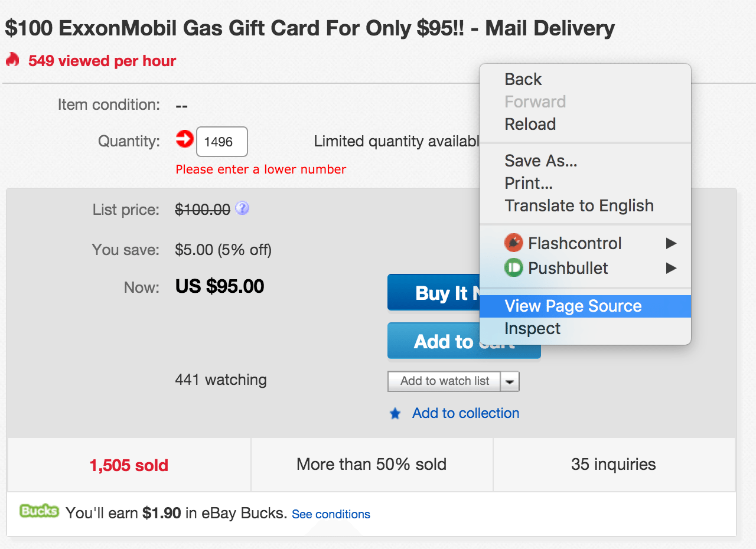Viewport: 756px width, 549px height.
Task: Click the green eBay Bucks logo
Action: 39,511
